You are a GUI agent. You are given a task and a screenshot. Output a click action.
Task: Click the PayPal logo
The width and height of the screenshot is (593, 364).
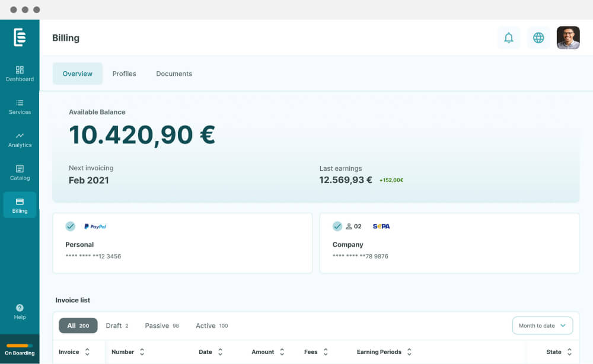95,226
